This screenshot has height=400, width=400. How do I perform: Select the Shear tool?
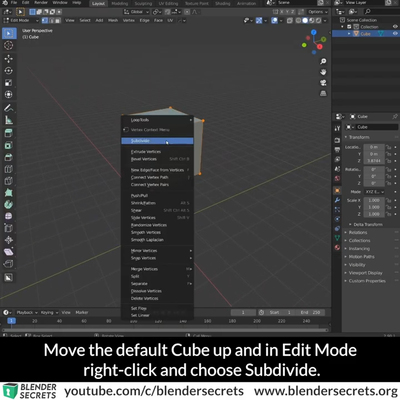point(9,252)
